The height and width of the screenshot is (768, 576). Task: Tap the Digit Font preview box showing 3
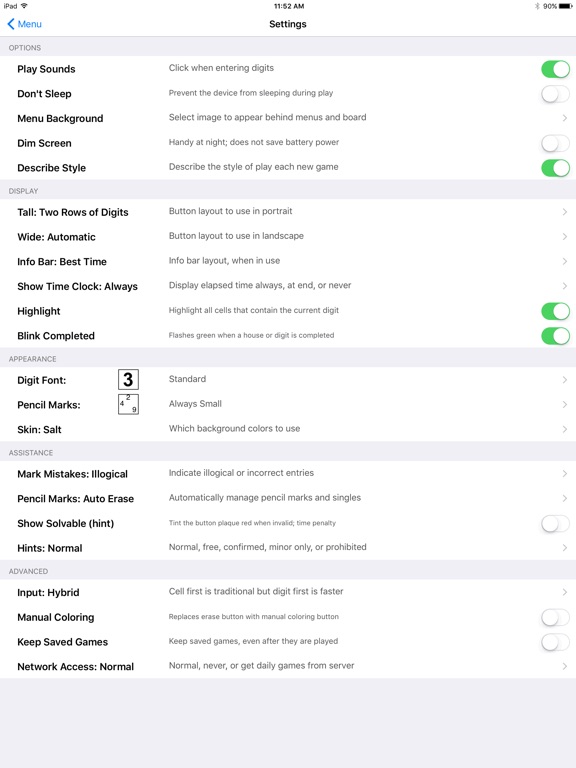coord(128,380)
